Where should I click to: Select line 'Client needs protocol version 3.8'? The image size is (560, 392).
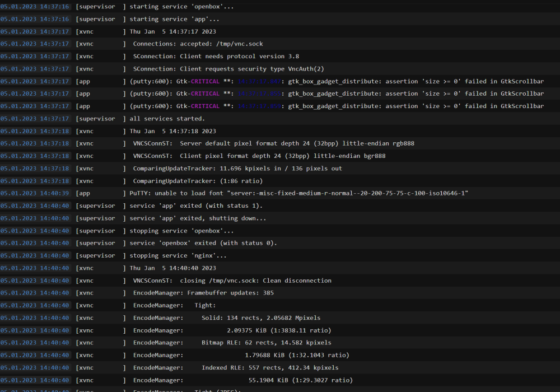point(280,56)
